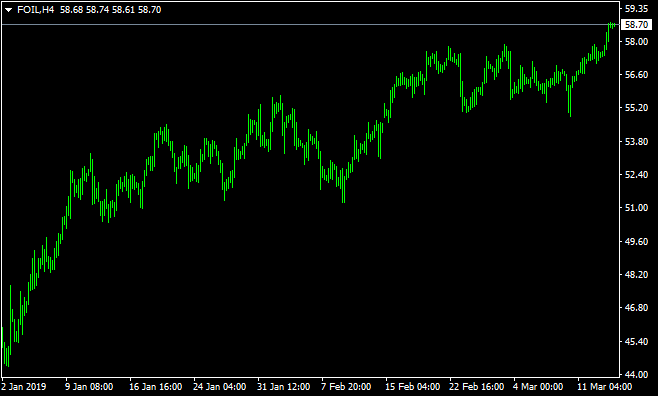Screen dimensions: 658x396
Task: Click the 11 Mar 04:00 time label
Action: (x=604, y=386)
